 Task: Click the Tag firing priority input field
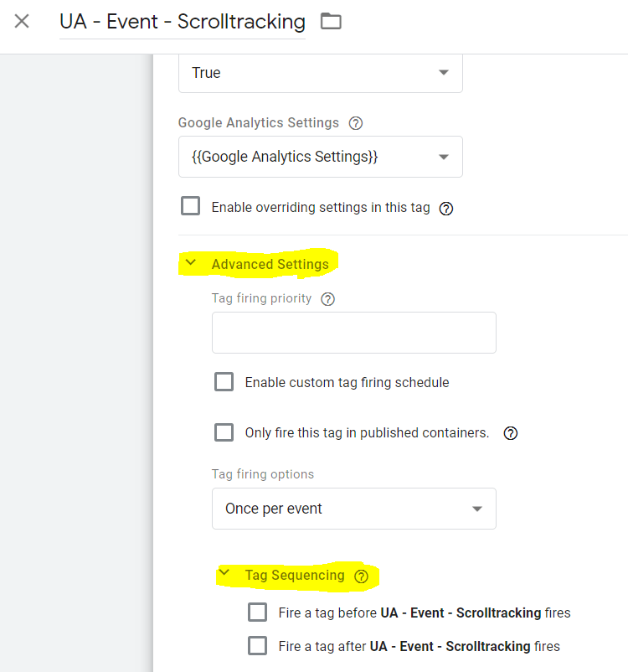pyautogui.click(x=353, y=333)
